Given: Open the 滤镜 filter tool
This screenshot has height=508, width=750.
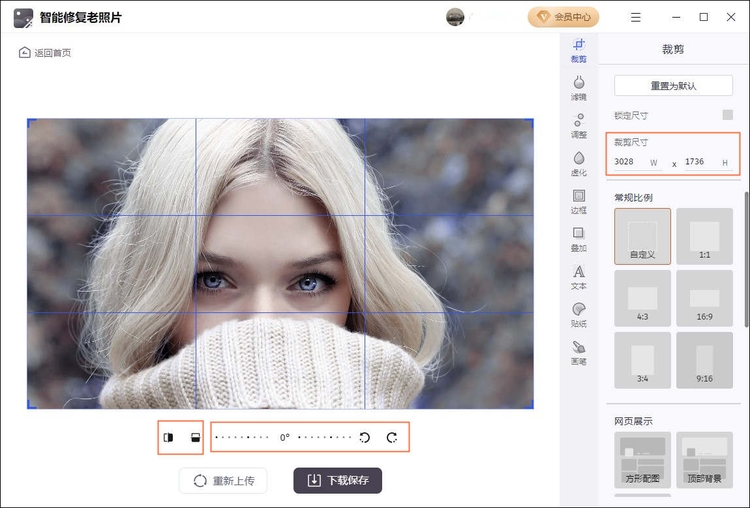Looking at the screenshot, I should 578,87.
